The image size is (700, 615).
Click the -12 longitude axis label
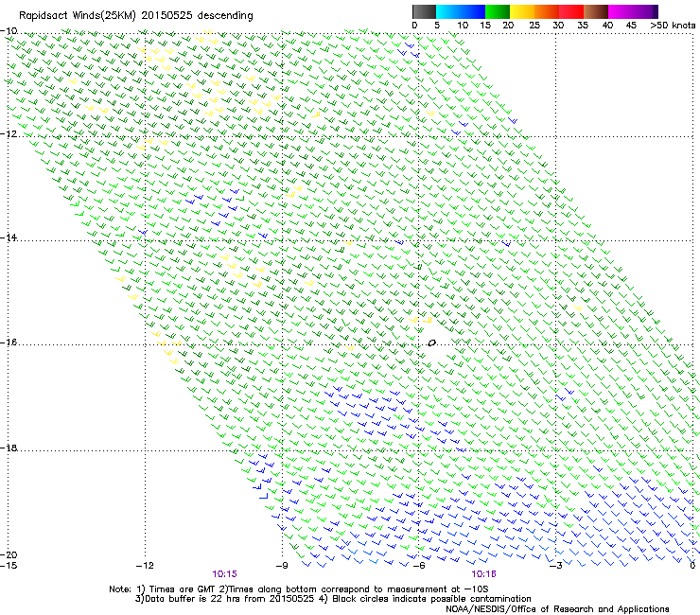(x=145, y=566)
